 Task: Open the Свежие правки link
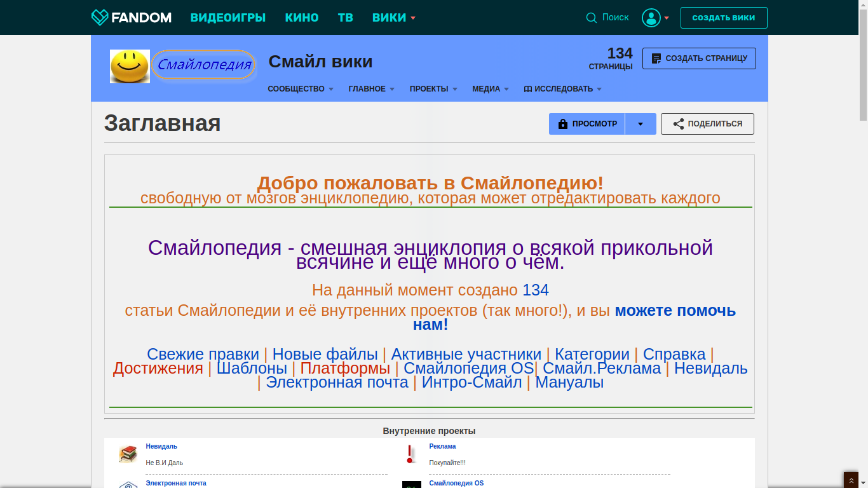coord(203,354)
